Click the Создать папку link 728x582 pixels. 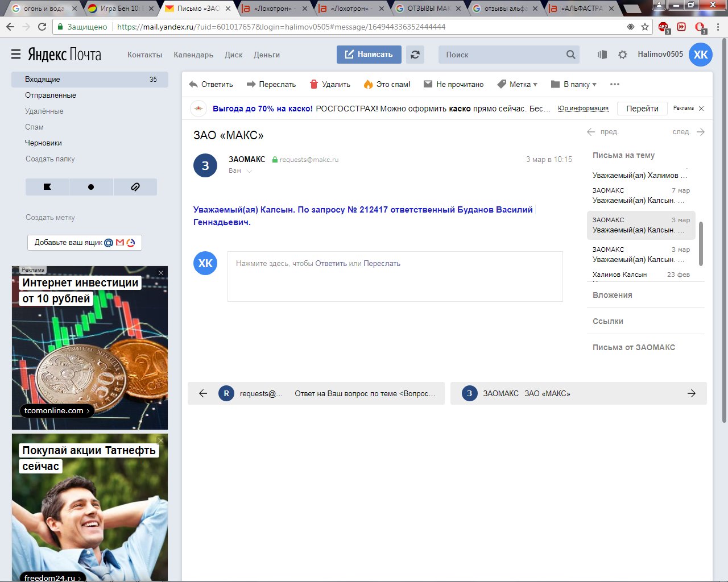click(50, 159)
